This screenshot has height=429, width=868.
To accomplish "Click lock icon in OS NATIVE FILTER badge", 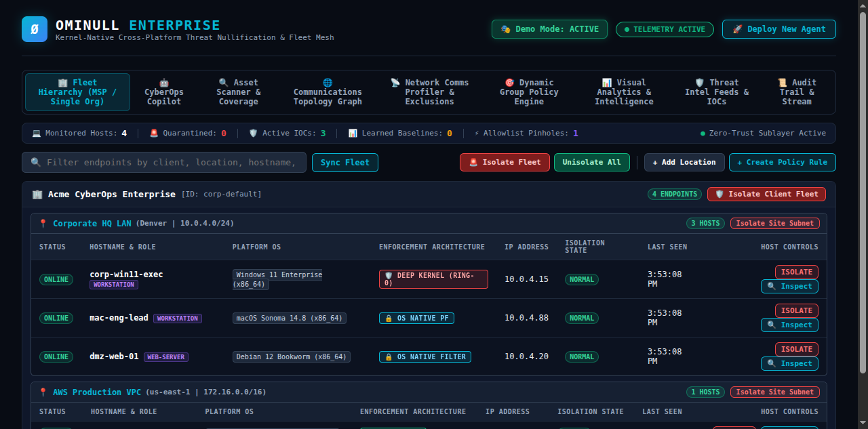I will 389,357.
